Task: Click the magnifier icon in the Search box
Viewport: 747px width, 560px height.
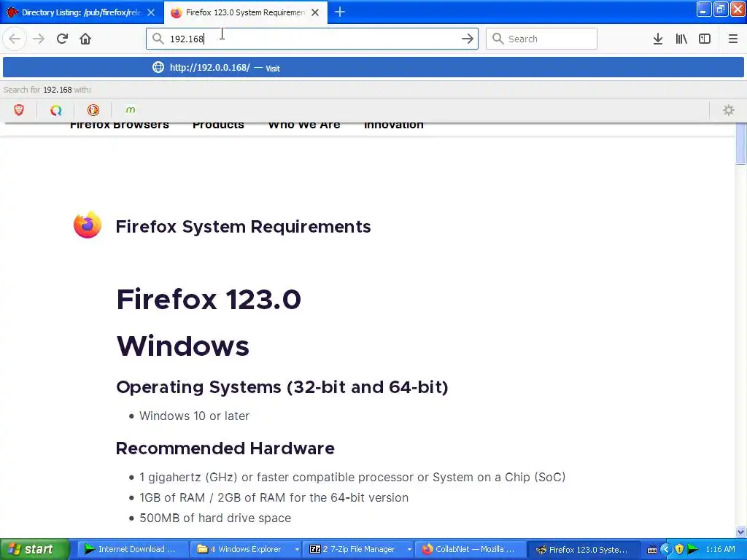Action: click(x=498, y=39)
